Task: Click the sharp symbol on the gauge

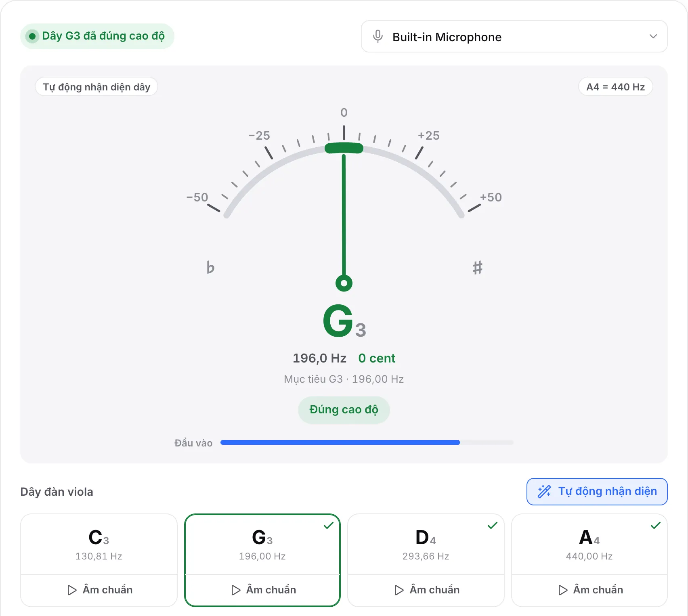Action: tap(478, 267)
